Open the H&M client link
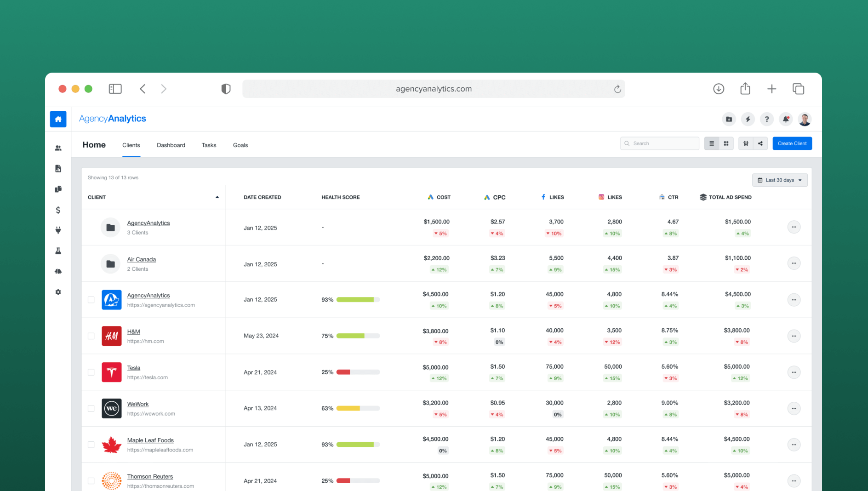This screenshot has width=868, height=491. click(x=133, y=331)
